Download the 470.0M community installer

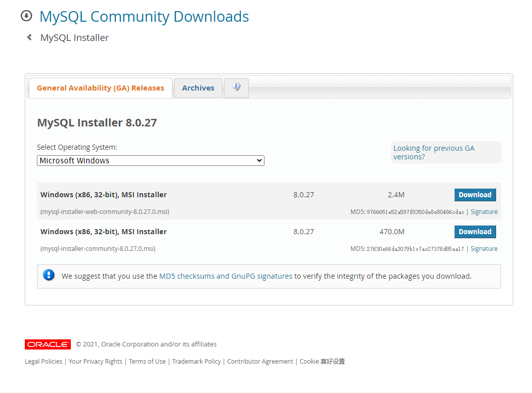pyautogui.click(x=475, y=232)
